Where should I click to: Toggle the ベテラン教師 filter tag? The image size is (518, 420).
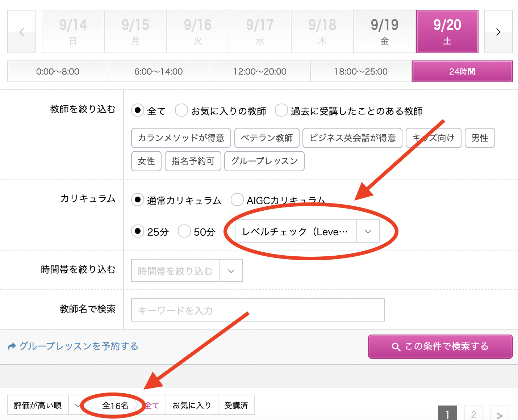coord(267,138)
